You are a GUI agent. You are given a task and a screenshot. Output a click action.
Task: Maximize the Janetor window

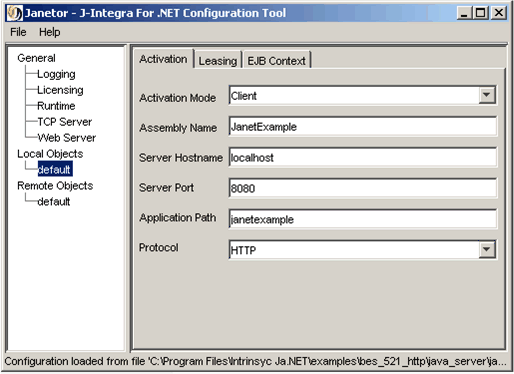tap(481, 13)
